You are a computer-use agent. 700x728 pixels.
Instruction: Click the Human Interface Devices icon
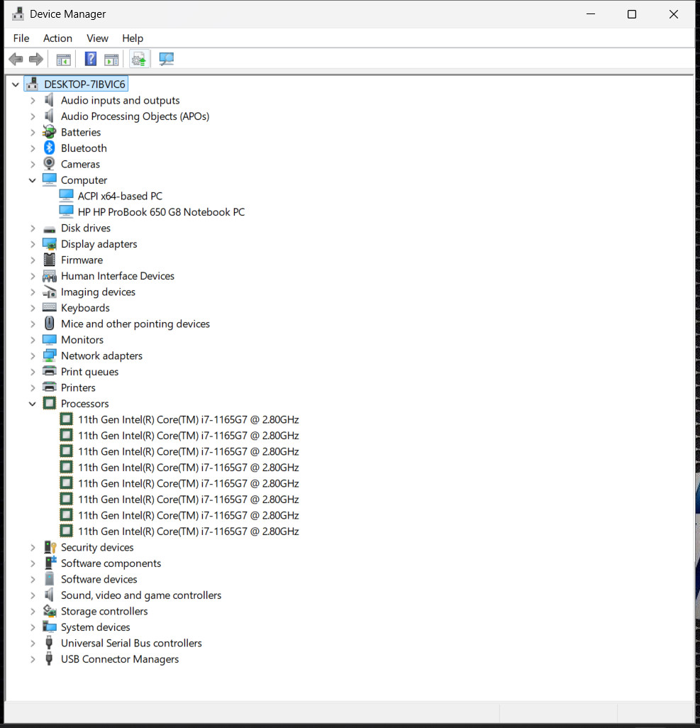pyautogui.click(x=49, y=276)
